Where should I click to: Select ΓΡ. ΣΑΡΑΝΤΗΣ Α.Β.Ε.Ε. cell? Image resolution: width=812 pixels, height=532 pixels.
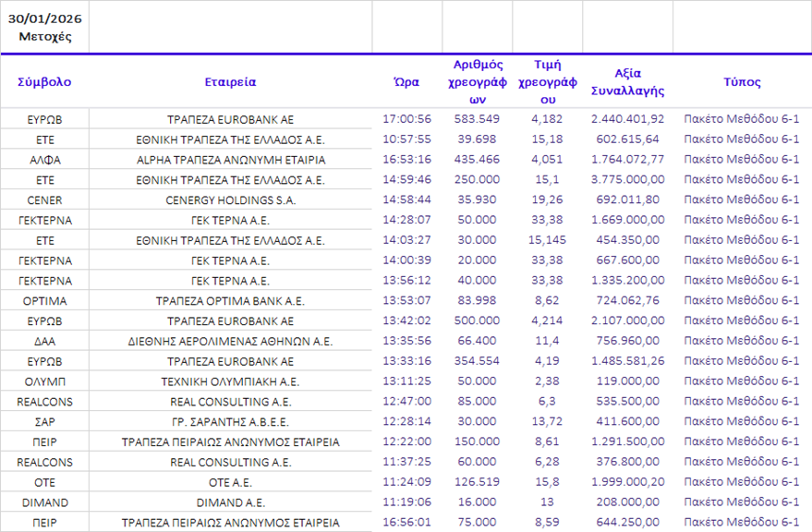coord(230,422)
